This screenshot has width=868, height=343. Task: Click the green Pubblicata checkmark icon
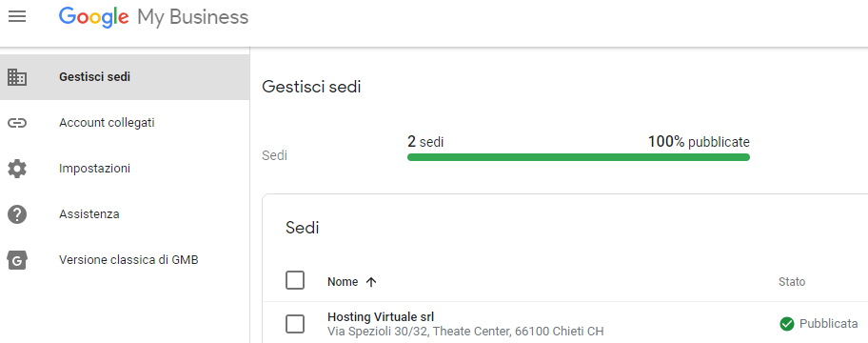click(786, 324)
